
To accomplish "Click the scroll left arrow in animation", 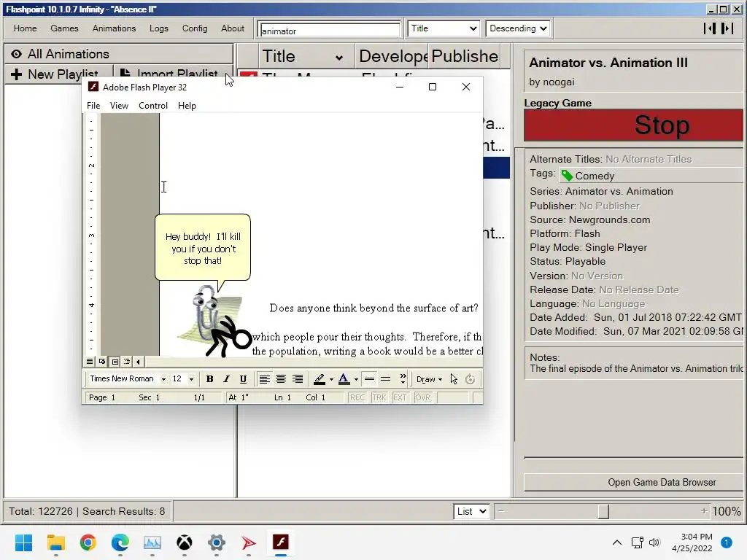I will (x=138, y=362).
